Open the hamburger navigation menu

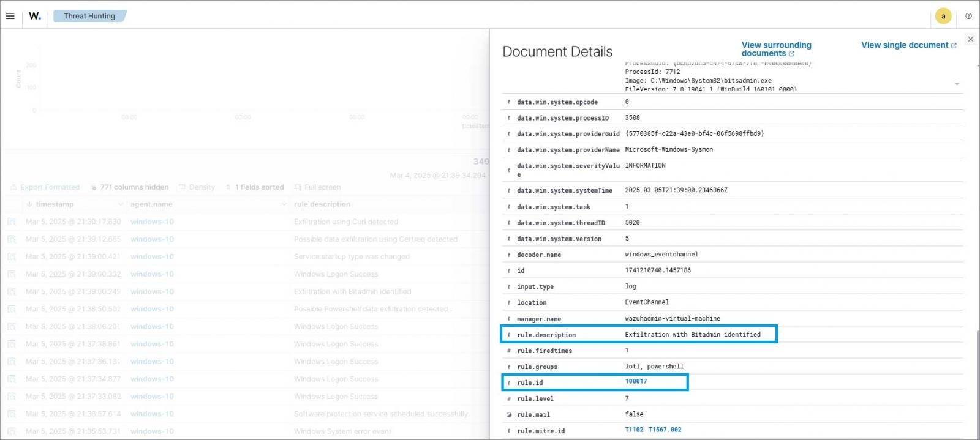coord(10,16)
